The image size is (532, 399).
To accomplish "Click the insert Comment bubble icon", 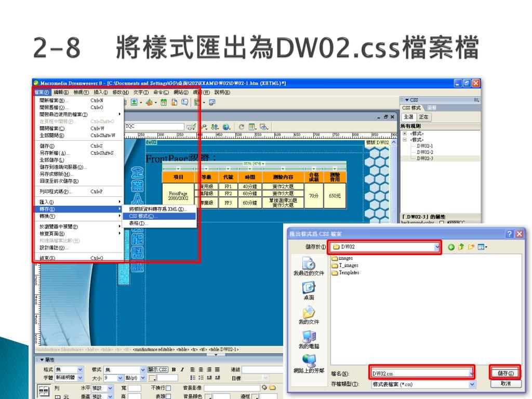I will (x=185, y=102).
